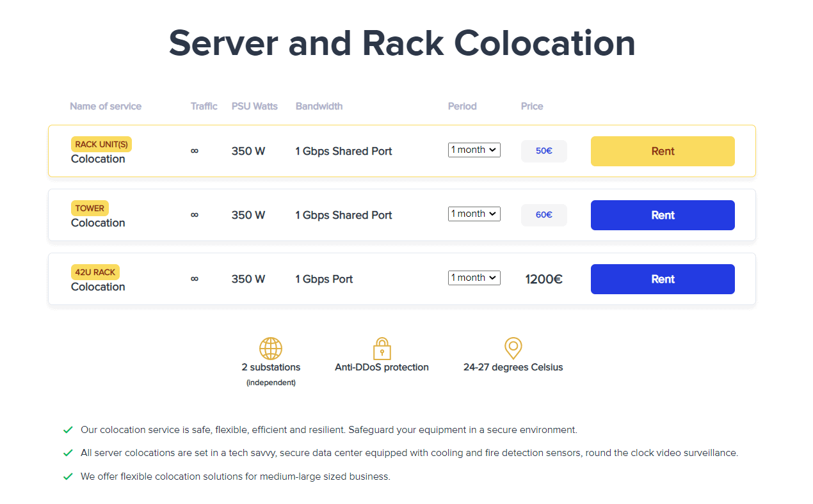The image size is (813, 504).
Task: Click the Price column header
Action: click(532, 106)
